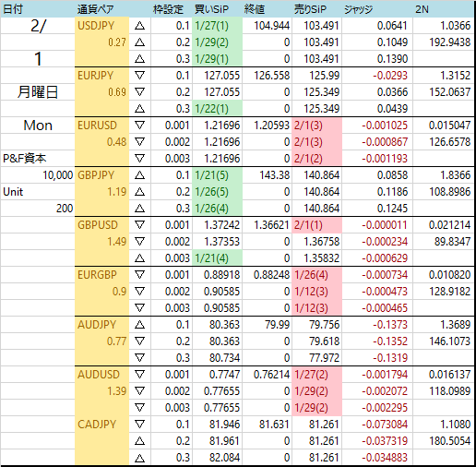Image resolution: width=476 pixels, height=467 pixels.
Task: Click the Mon weekday cell
Action: [x=38, y=126]
